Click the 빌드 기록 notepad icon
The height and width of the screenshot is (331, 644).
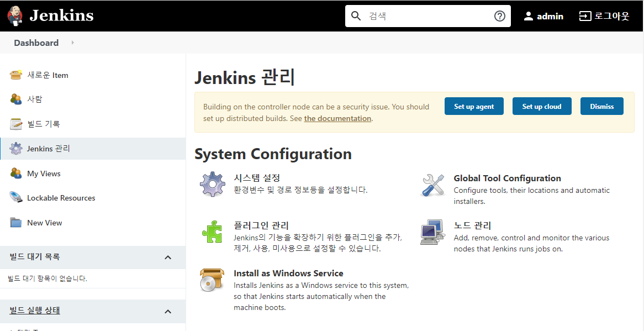[15, 124]
